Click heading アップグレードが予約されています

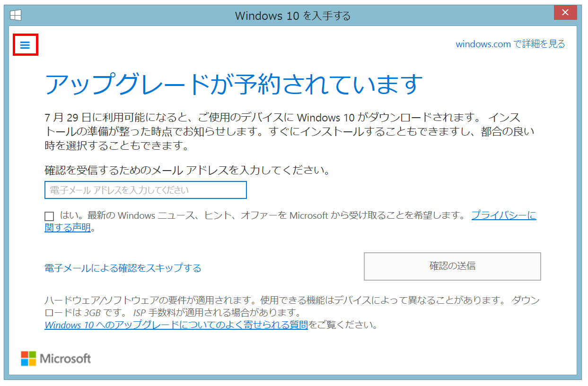click(x=233, y=84)
